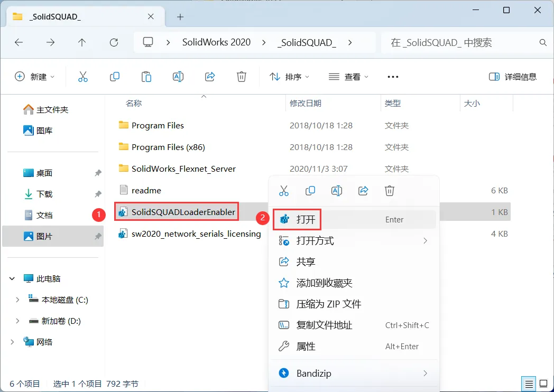Image resolution: width=554 pixels, height=392 pixels.
Task: Go back with the left arrow
Action: click(19, 43)
